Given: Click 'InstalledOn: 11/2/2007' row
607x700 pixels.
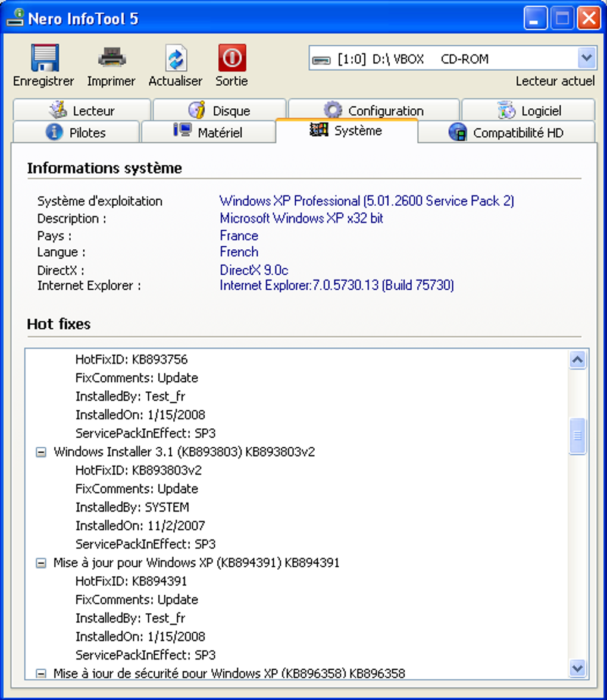Looking at the screenshot, I should pos(140,526).
